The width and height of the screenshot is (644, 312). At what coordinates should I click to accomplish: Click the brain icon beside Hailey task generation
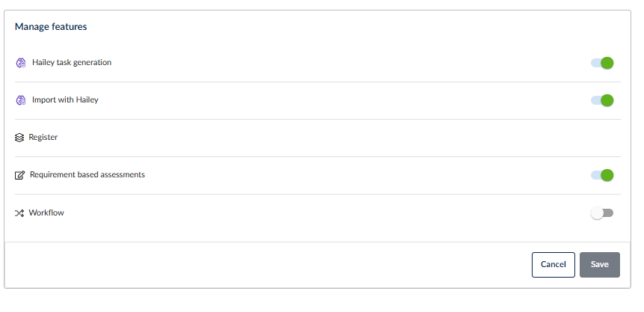point(20,63)
